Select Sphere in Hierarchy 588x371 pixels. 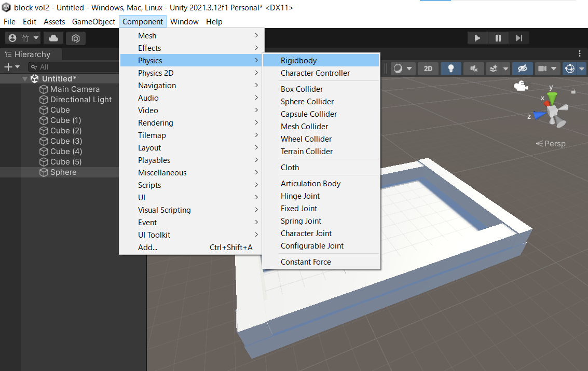[x=63, y=172]
